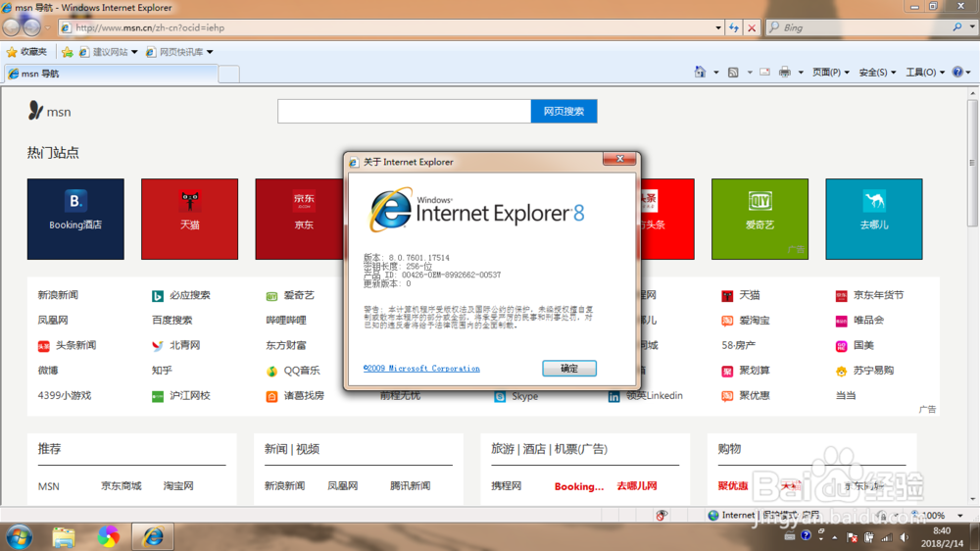The height and width of the screenshot is (551, 980).
Task: Click Windows Start orb
Action: coord(19,536)
